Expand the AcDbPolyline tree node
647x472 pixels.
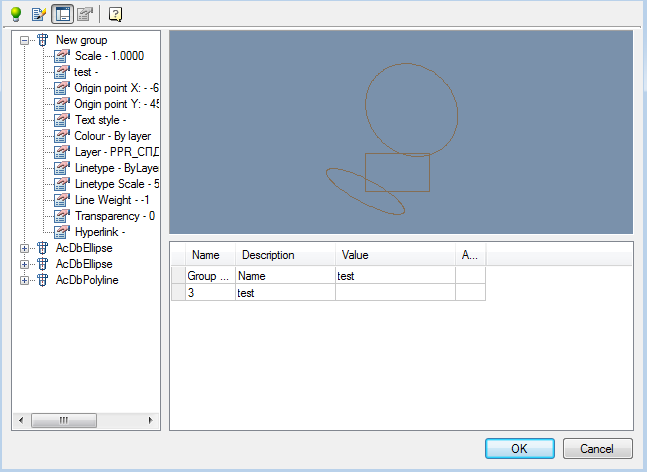click(x=25, y=280)
